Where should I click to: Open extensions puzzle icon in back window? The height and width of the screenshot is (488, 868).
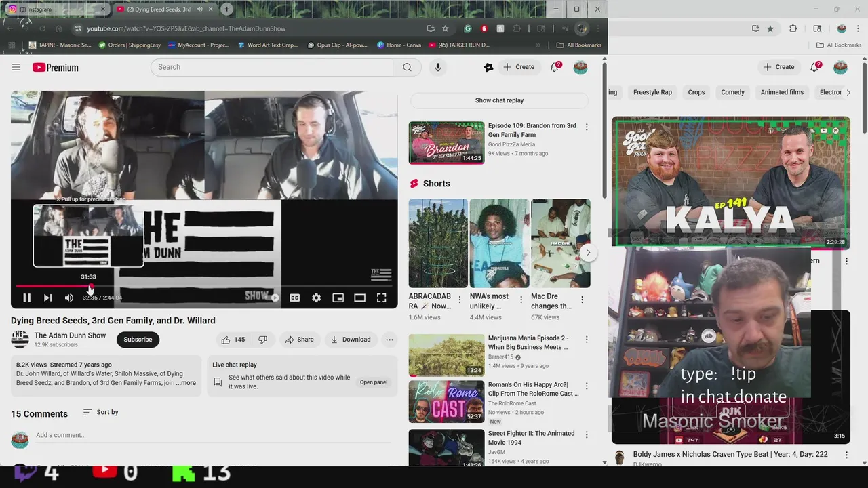[x=793, y=28]
